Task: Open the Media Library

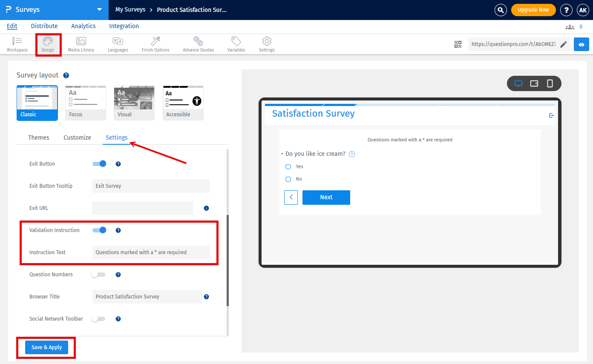Action: pos(81,44)
